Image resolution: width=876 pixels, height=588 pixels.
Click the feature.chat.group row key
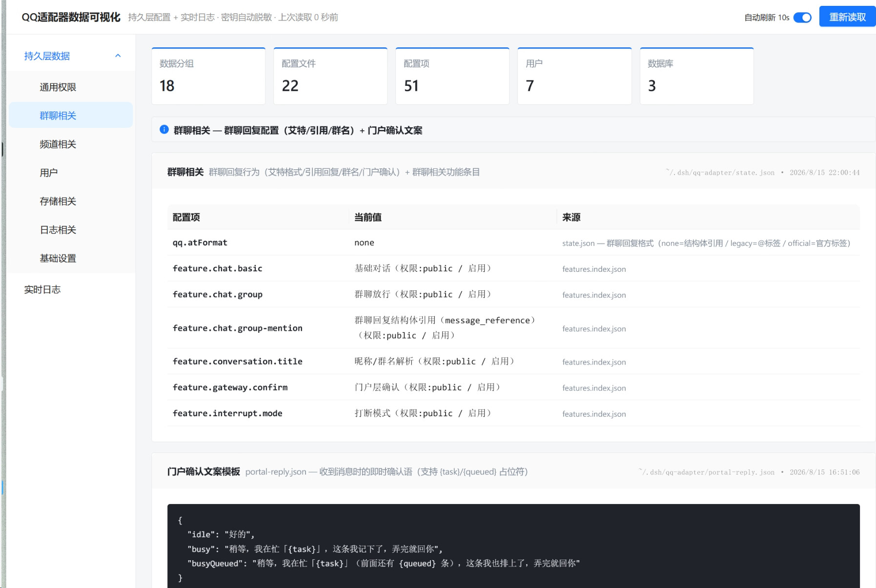217,294
